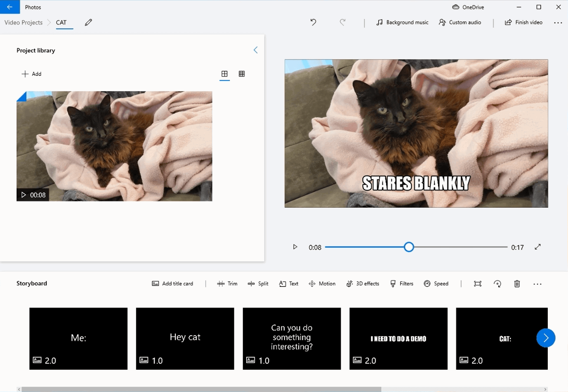Open Background music options
This screenshot has height=392, width=568.
pyautogui.click(x=402, y=22)
